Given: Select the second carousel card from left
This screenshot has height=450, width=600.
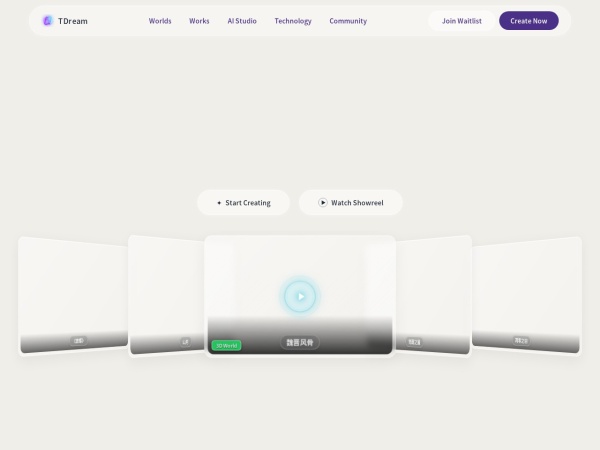Looking at the screenshot, I should 166,295.
